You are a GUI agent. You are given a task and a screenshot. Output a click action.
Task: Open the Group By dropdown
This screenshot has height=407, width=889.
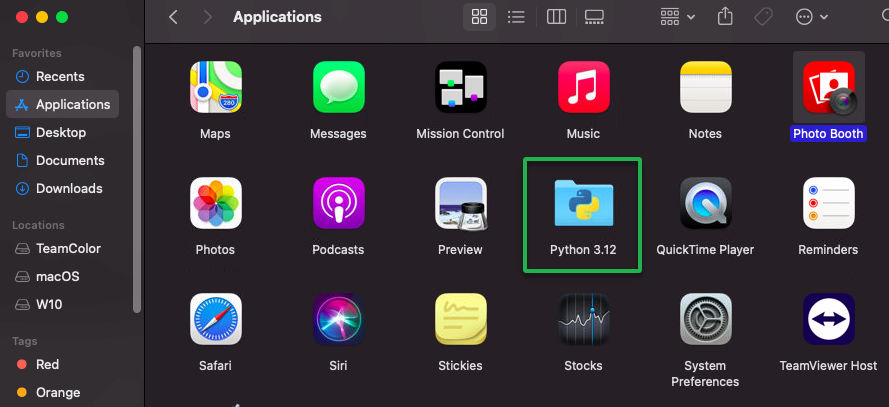pos(678,17)
